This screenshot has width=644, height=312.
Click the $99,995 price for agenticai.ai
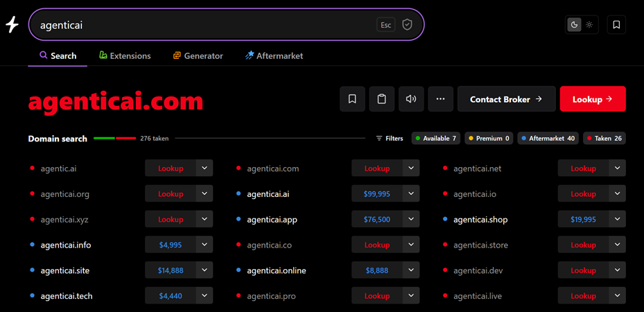(377, 193)
